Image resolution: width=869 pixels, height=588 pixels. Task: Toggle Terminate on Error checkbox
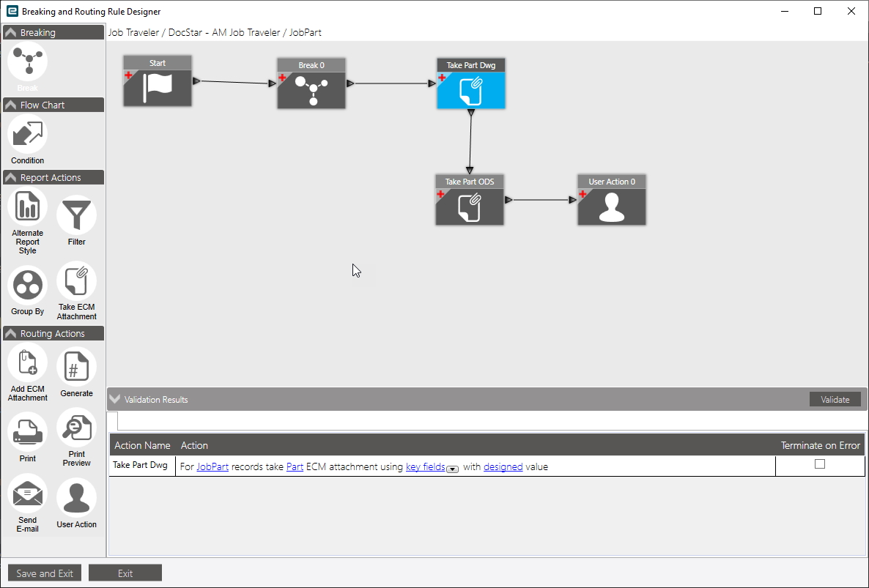(820, 464)
